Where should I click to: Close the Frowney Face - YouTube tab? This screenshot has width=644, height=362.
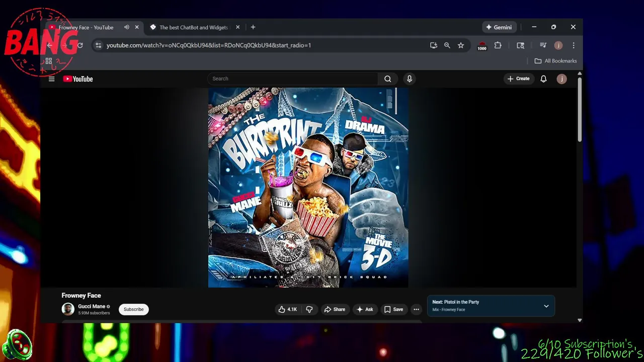click(x=137, y=27)
